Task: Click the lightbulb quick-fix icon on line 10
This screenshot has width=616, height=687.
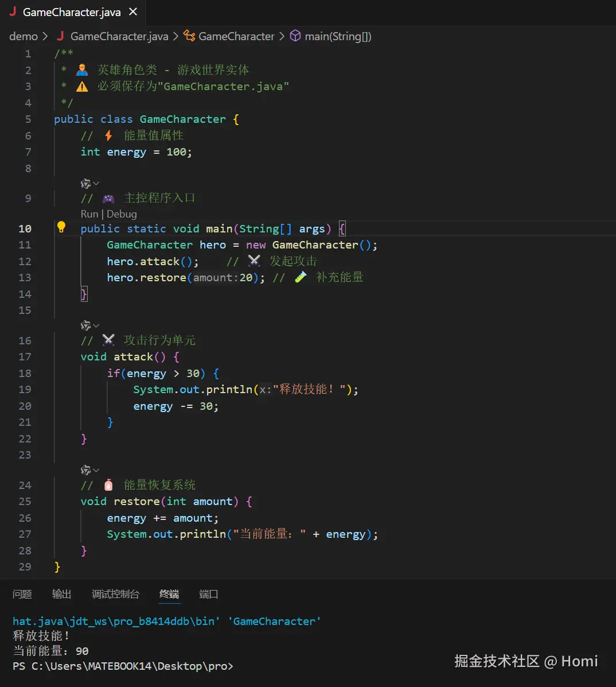Action: pyautogui.click(x=61, y=227)
